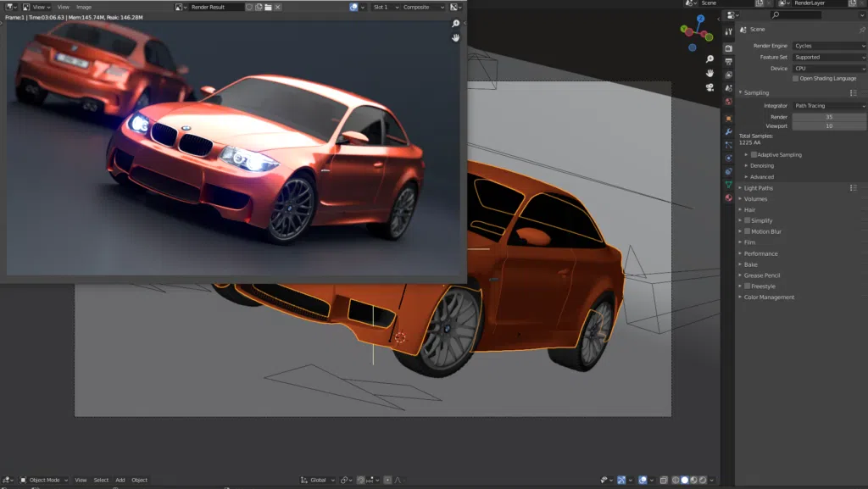868x489 pixels.
Task: Open the Render properties tab icon
Action: click(728, 47)
